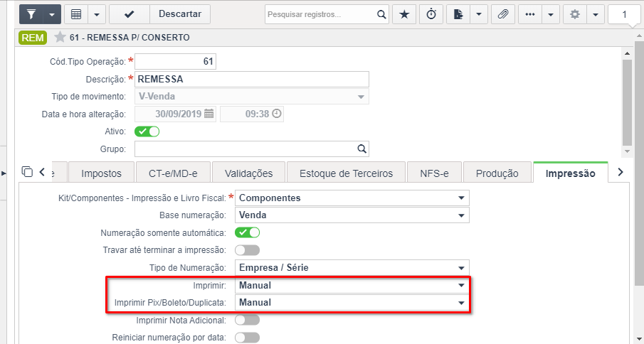The image size is (644, 344).
Task: Click the copy tabs icon
Action: [x=27, y=172]
